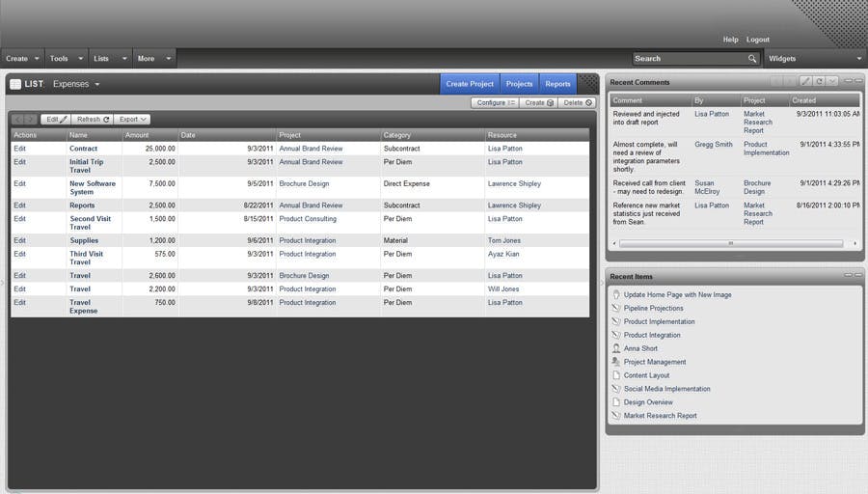
Task: Collapse the Recent Items widget
Action: (x=848, y=275)
